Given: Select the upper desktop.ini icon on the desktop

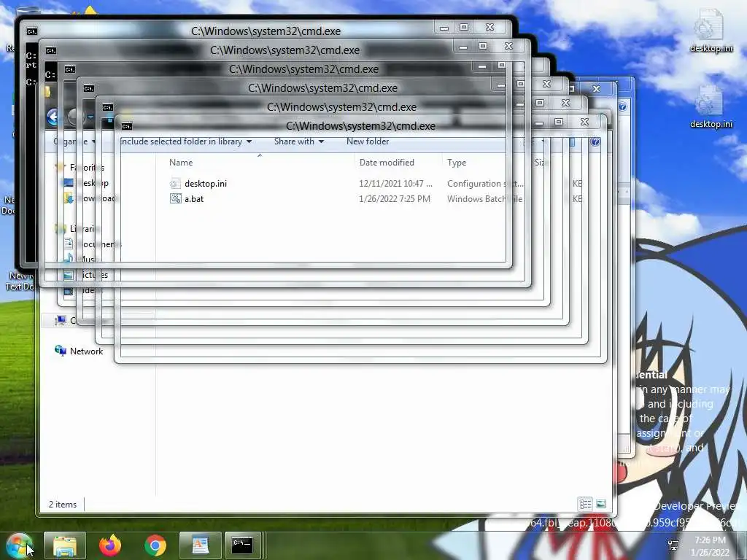Looking at the screenshot, I should tap(711, 31).
